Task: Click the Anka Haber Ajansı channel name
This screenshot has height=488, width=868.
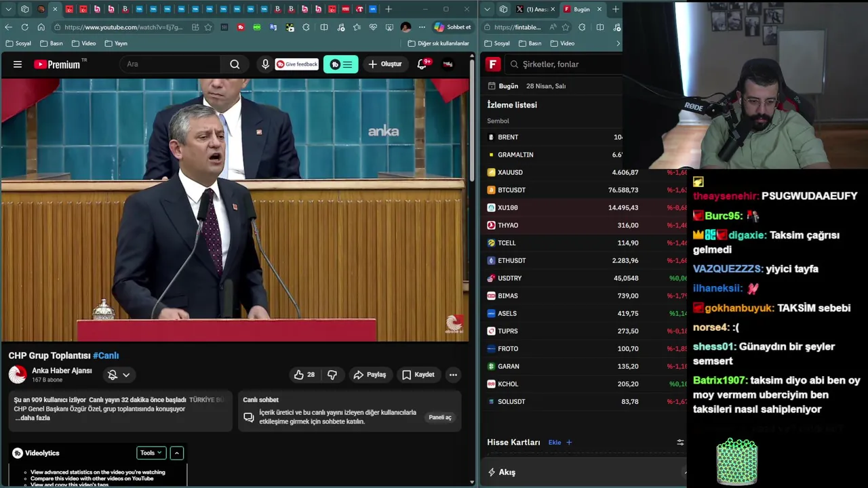Action: (62, 371)
